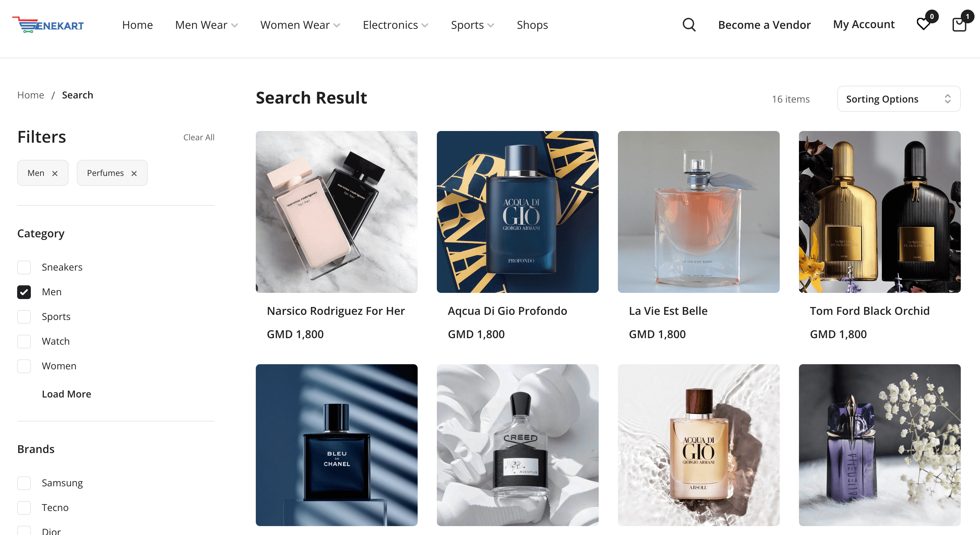The height and width of the screenshot is (535, 980).
Task: Tick the Watch category checkbox
Action: click(x=24, y=341)
